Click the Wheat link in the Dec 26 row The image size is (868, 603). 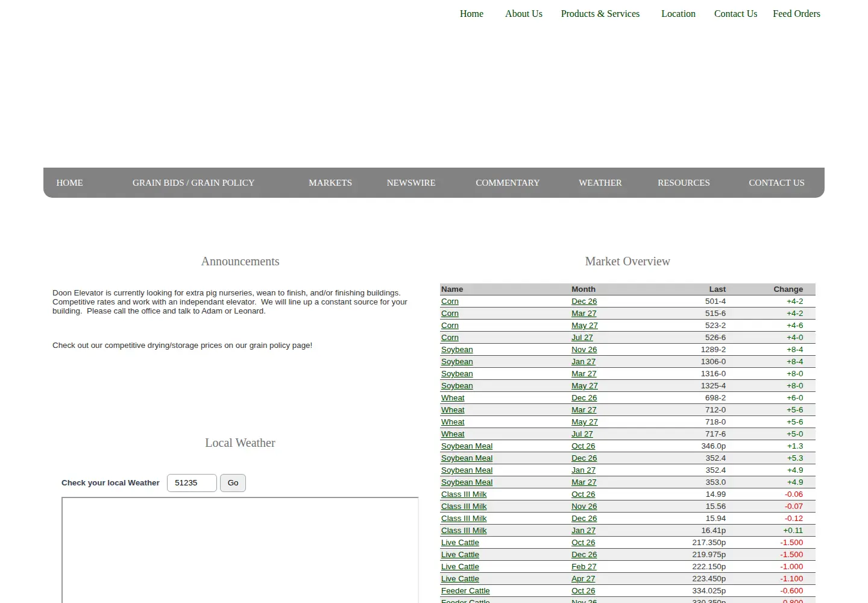point(453,398)
